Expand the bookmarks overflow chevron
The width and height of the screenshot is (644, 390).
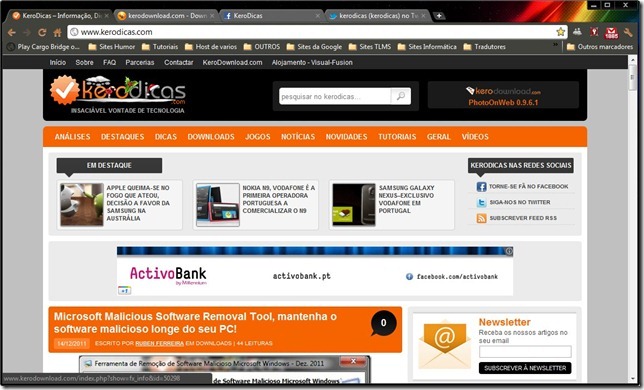pos(555,44)
